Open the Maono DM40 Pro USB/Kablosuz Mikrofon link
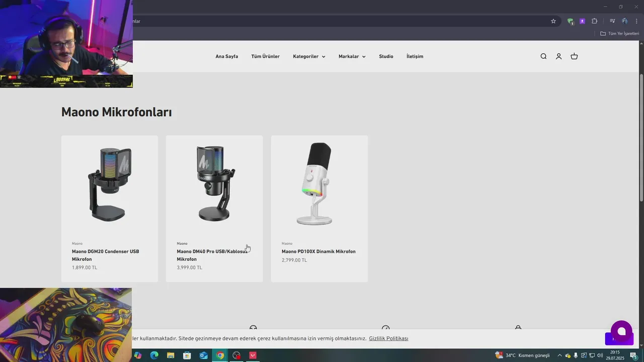The image size is (644, 362). tap(212, 255)
